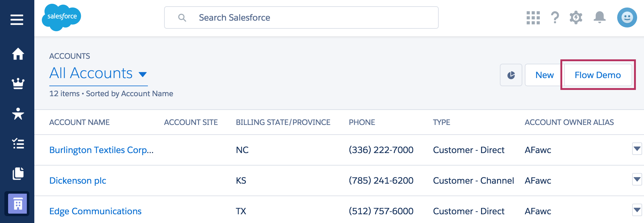View notifications bell

coord(599,17)
